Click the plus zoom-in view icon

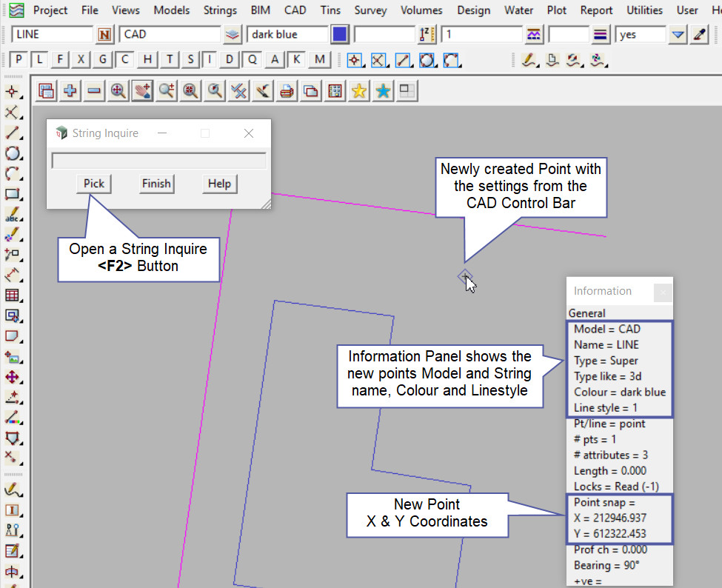click(x=70, y=91)
